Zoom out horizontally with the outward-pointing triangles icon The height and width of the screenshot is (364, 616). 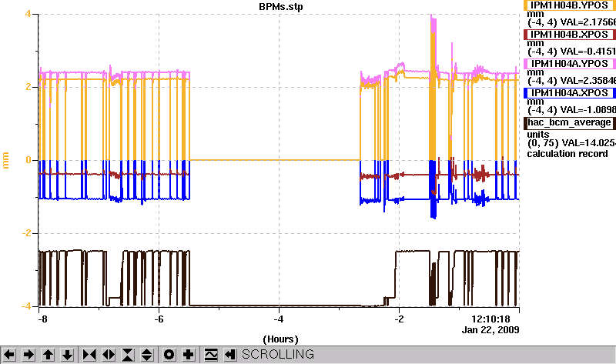[x=109, y=355]
